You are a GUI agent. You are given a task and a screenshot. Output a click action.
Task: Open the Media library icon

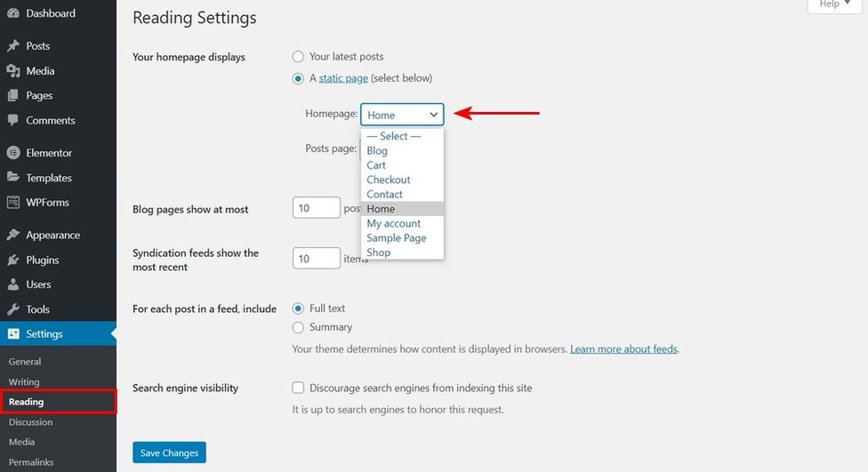13,71
